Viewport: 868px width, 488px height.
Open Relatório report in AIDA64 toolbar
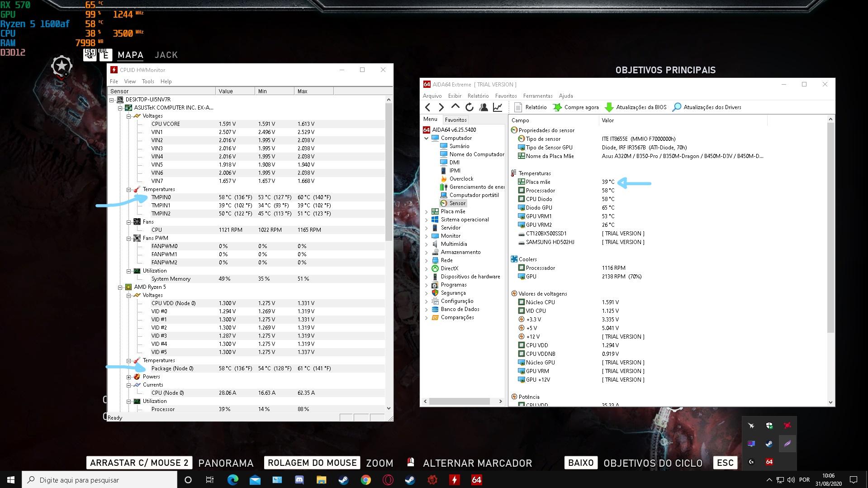click(531, 107)
